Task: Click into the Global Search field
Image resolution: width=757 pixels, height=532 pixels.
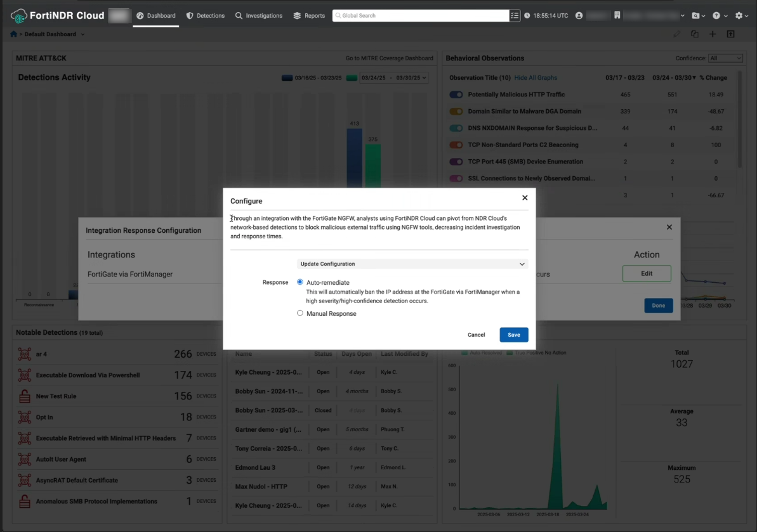Action: [x=422, y=15]
